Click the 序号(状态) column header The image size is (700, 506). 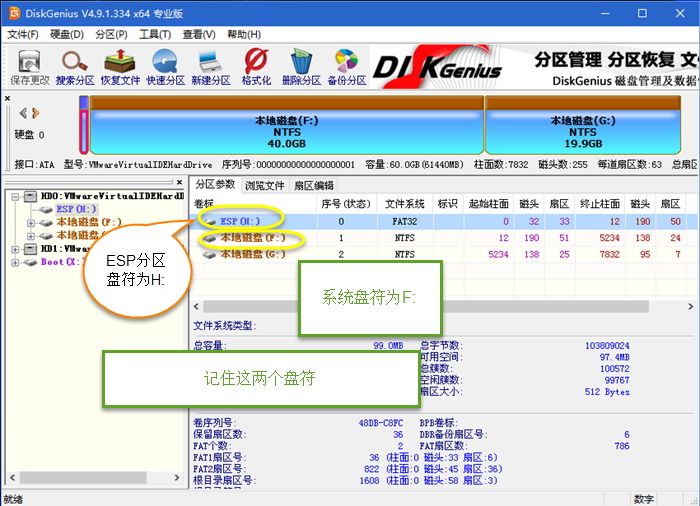(346, 204)
